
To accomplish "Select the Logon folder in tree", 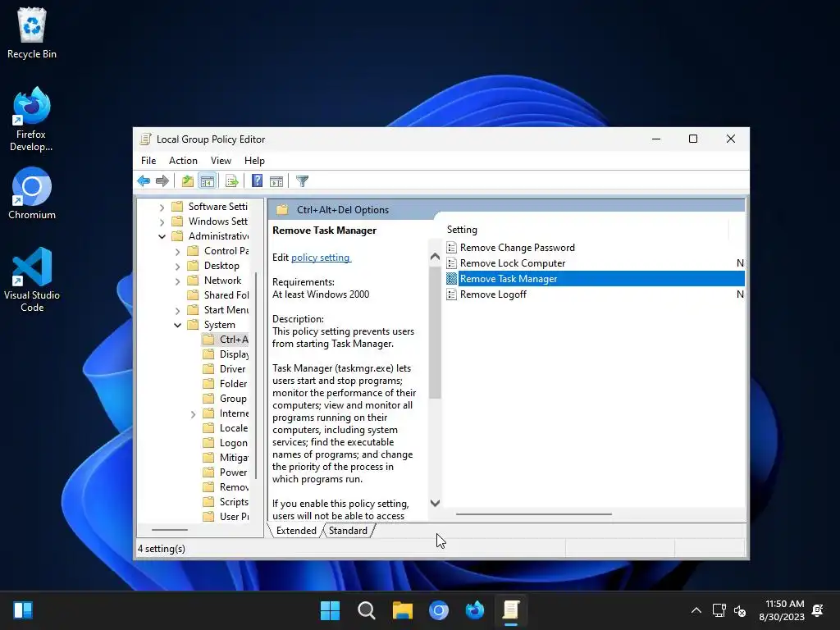I will (x=226, y=443).
